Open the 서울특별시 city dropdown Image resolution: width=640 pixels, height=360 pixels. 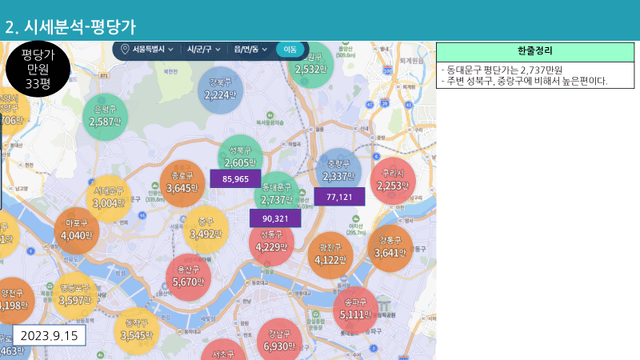click(153, 49)
